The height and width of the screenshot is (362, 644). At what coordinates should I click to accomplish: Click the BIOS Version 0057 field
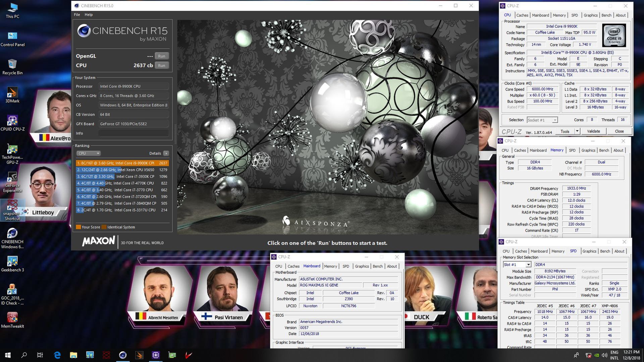[x=349, y=328]
